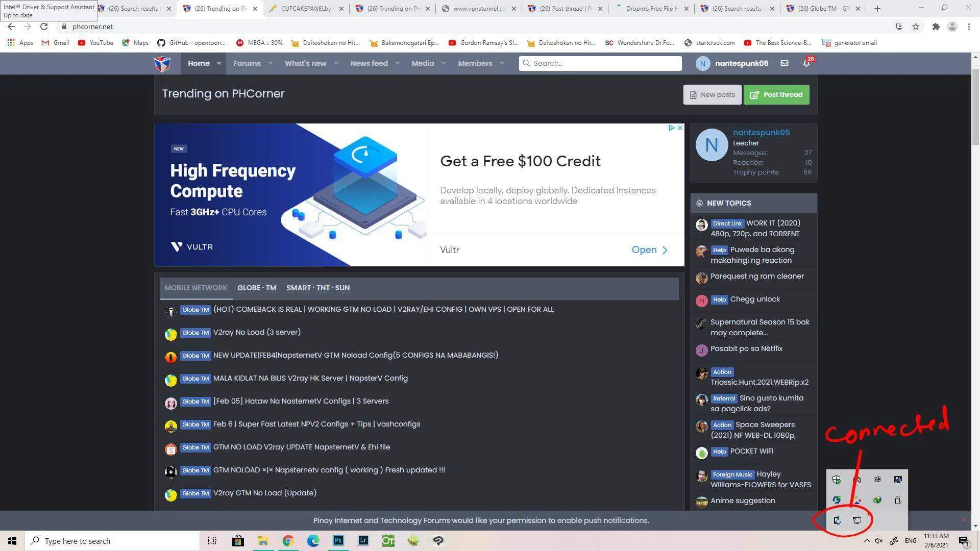Click the reload page icon in Chrome
Image resolution: width=980 pixels, height=551 pixels.
click(x=44, y=27)
